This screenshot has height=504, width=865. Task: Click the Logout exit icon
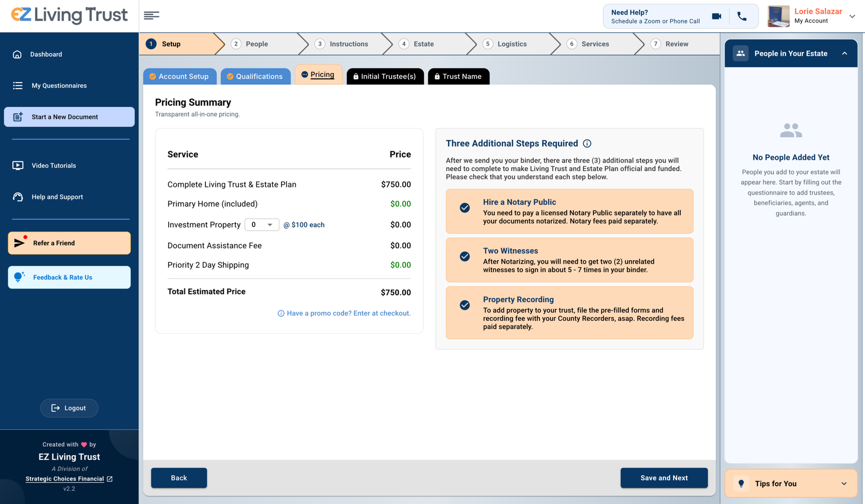[55, 408]
